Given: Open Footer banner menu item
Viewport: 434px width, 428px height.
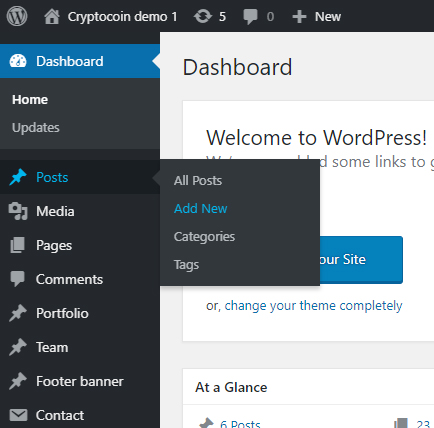Looking at the screenshot, I should (x=80, y=381).
